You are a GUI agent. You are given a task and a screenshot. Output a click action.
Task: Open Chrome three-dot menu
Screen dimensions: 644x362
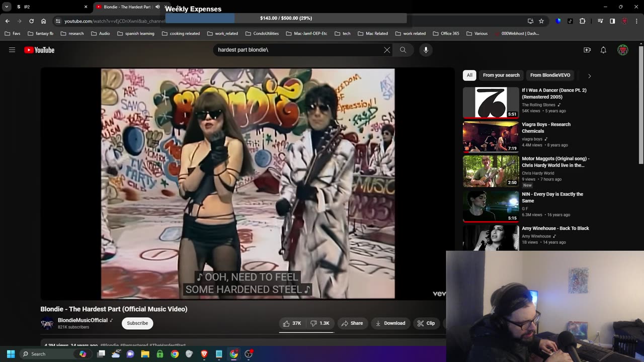point(637,21)
